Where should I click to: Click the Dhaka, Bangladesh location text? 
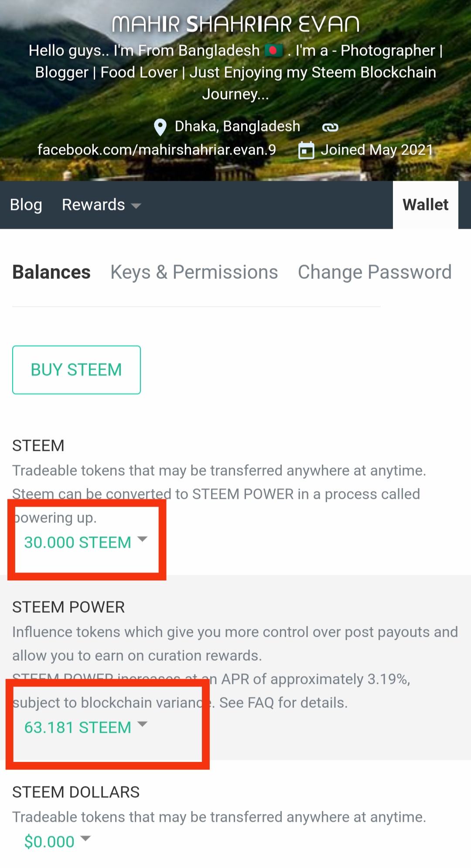(x=237, y=127)
